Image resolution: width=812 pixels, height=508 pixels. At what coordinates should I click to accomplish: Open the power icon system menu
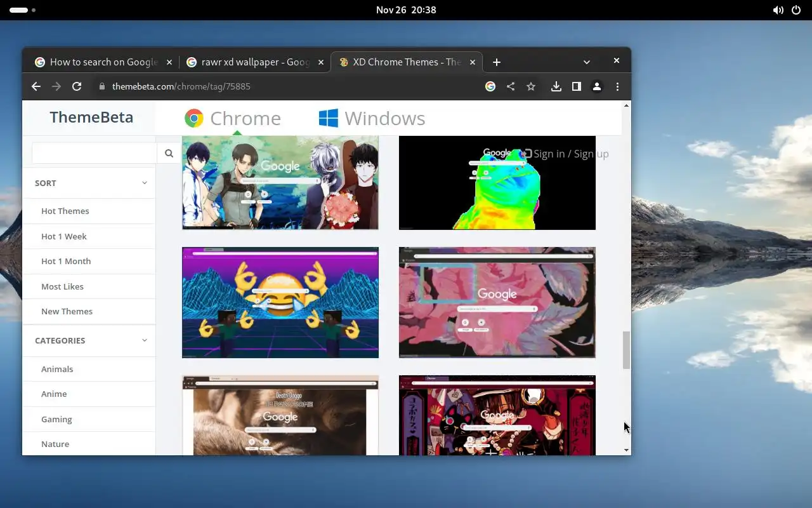[x=796, y=10]
